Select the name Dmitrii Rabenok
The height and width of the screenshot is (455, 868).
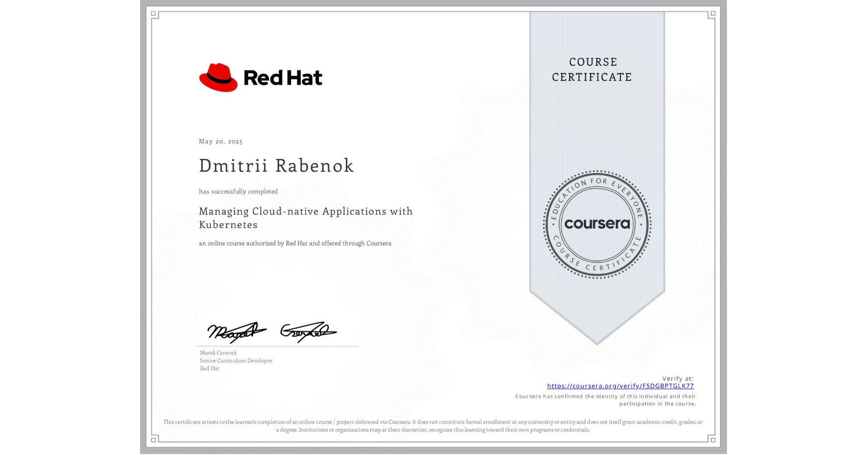coord(276,166)
